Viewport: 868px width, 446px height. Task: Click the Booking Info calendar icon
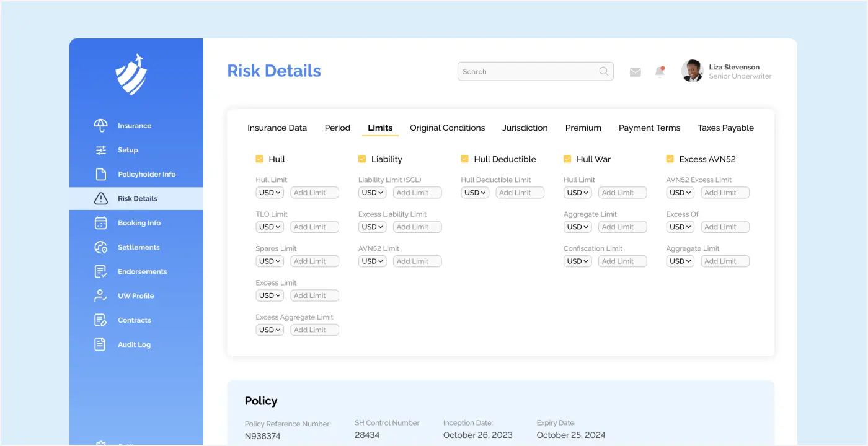100,223
